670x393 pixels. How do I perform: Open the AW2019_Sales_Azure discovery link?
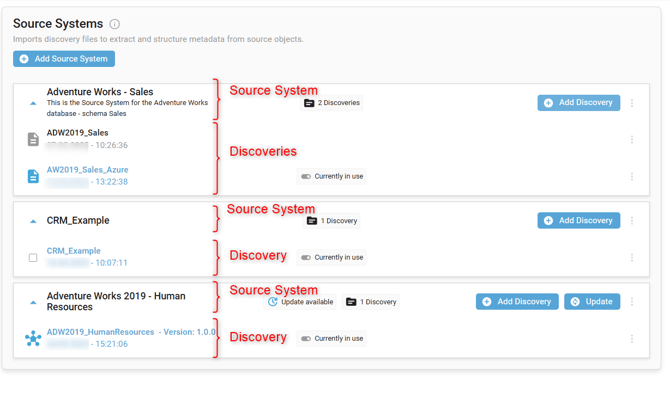point(88,170)
